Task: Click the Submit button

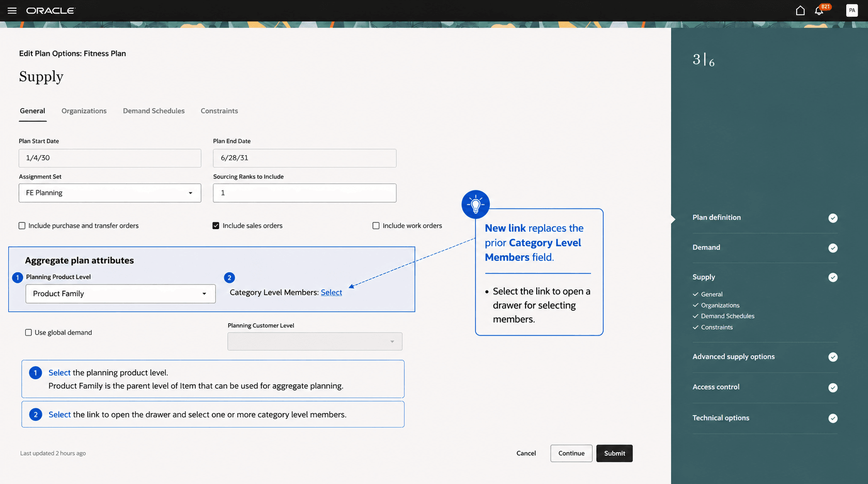Action: [614, 453]
